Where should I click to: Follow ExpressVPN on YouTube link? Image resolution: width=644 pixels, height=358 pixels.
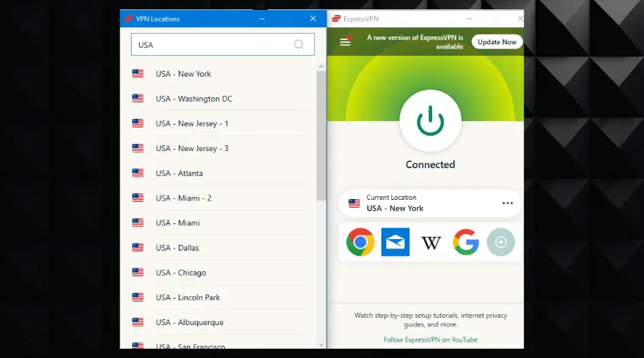coord(431,340)
